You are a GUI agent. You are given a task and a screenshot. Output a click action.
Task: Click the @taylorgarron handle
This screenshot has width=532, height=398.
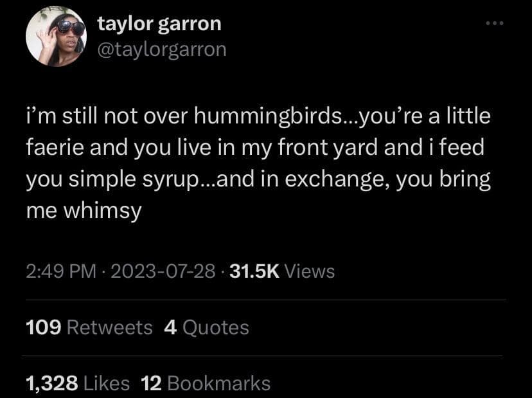click(x=161, y=49)
